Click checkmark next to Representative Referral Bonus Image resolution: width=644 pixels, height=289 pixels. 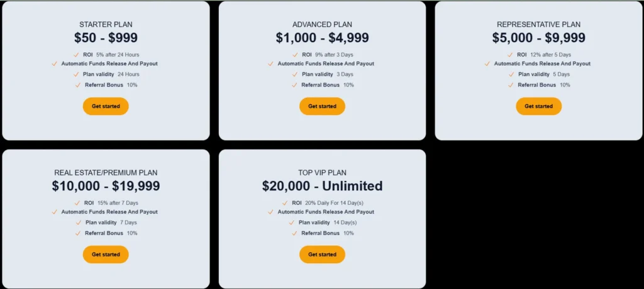click(511, 85)
